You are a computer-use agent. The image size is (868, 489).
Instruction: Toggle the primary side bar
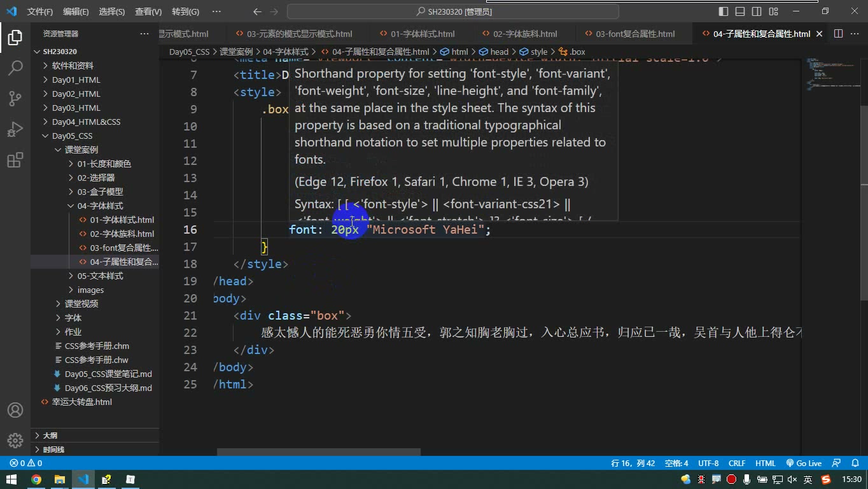coord(724,11)
